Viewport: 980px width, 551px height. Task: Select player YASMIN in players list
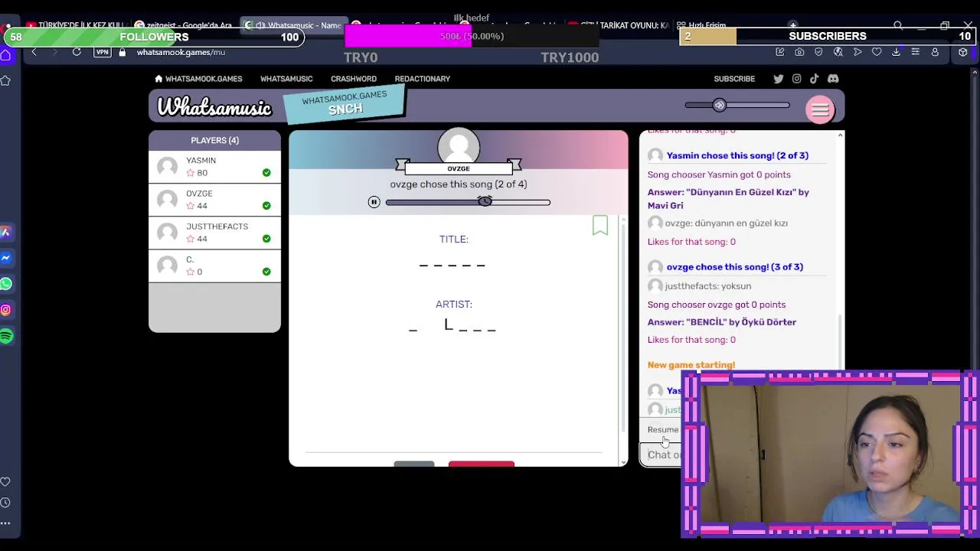214,167
